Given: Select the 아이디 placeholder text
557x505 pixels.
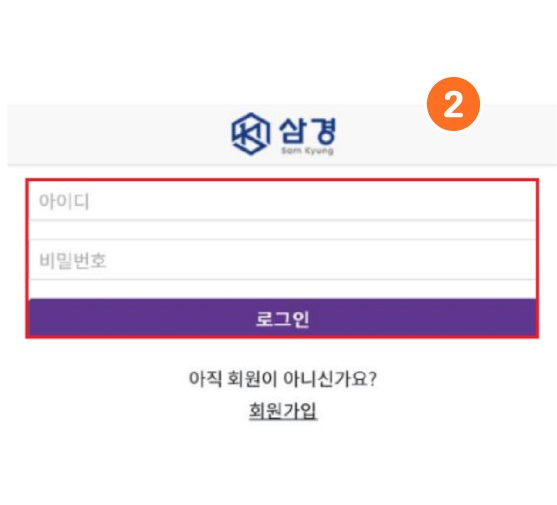Looking at the screenshot, I should click(64, 201).
